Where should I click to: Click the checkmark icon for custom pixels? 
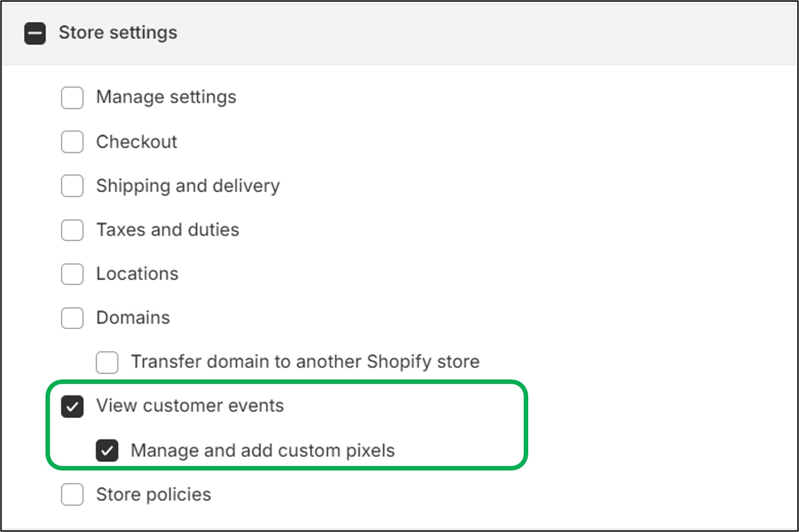coord(107,450)
